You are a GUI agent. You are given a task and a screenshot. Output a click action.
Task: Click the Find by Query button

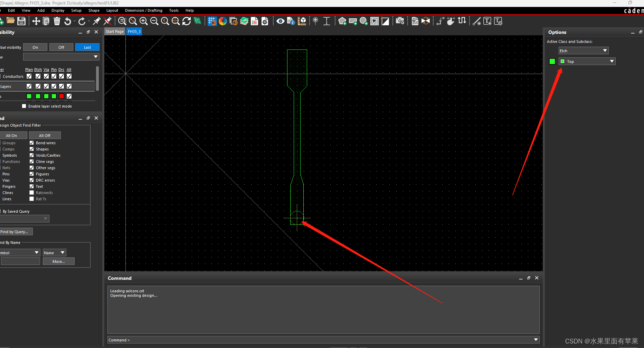tap(16, 232)
